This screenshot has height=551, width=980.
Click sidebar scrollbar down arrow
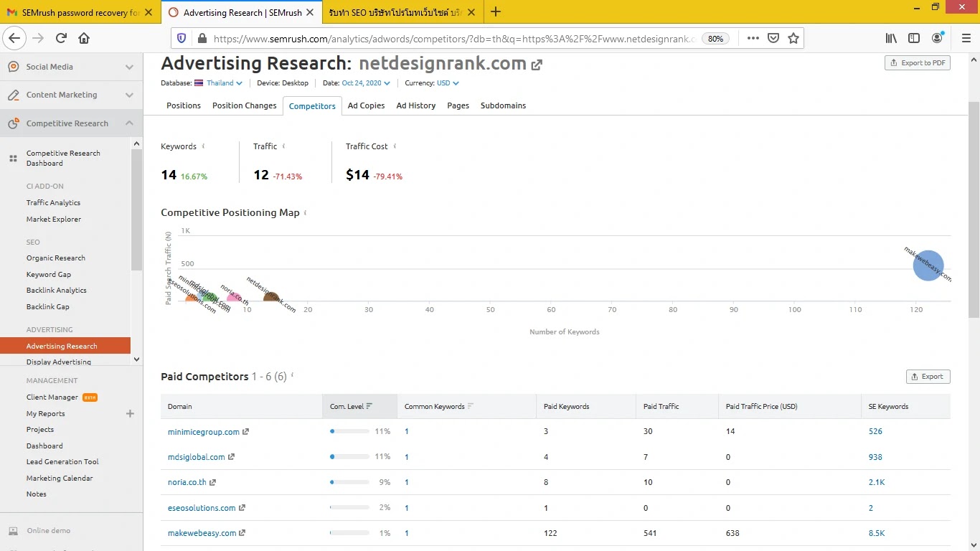click(137, 359)
